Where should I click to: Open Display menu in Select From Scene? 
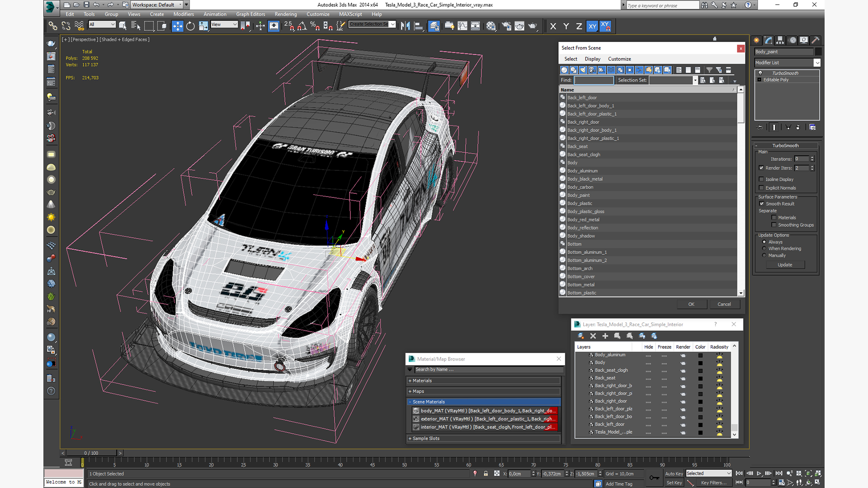[x=592, y=59]
